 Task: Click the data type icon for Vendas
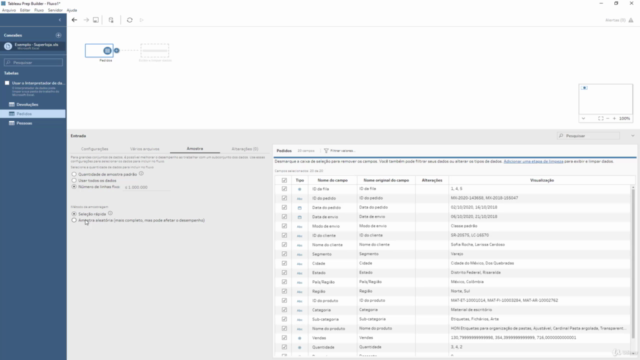coord(300,338)
